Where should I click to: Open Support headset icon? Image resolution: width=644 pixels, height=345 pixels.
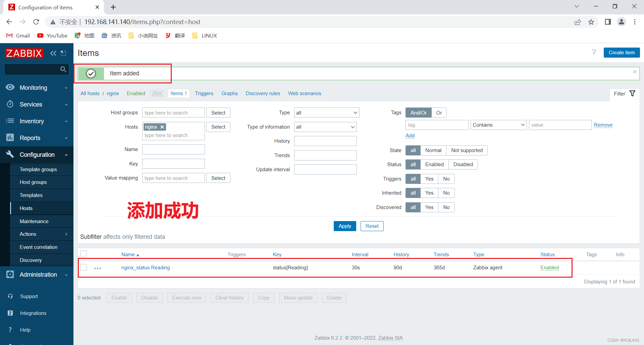pyautogui.click(x=10, y=296)
